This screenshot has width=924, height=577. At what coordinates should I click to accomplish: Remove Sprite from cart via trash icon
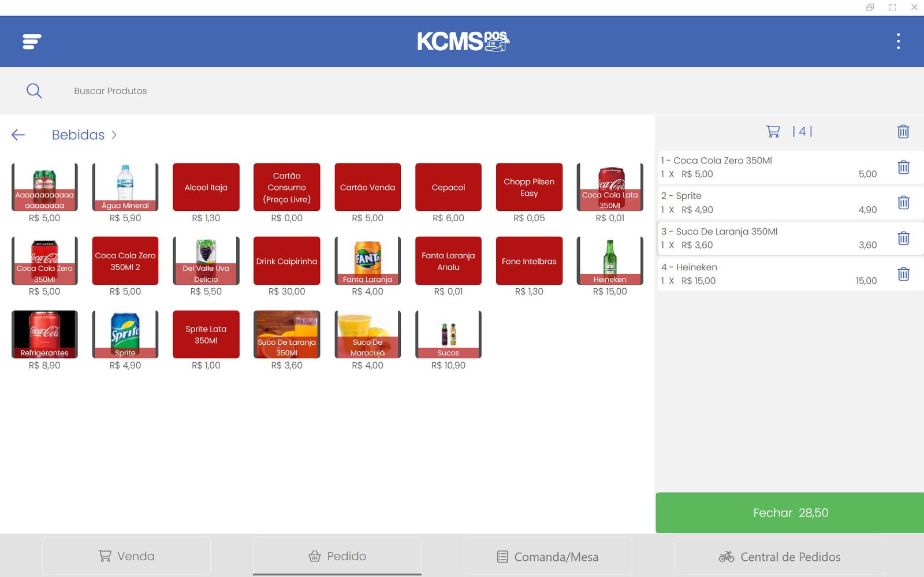904,203
